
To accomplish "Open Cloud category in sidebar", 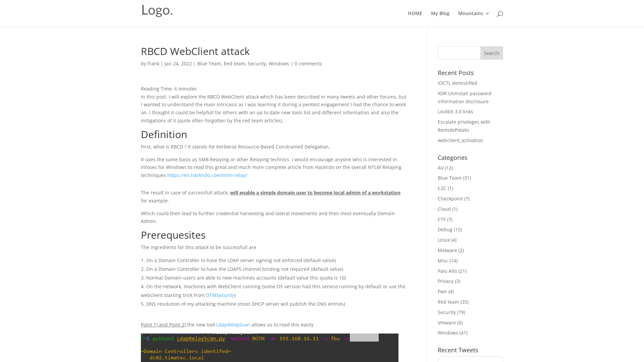I will coord(444,209).
